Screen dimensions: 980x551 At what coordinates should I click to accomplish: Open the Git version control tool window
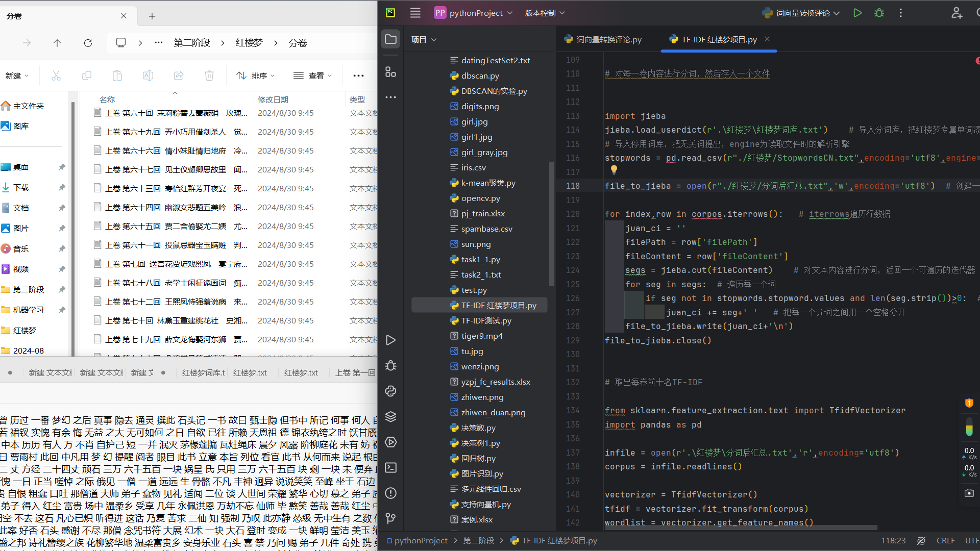390,518
